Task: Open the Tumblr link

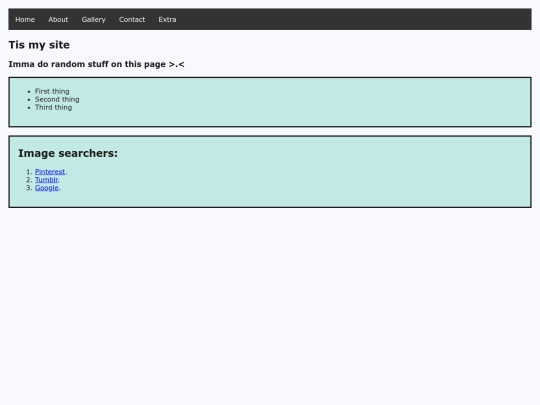Action: pos(46,180)
